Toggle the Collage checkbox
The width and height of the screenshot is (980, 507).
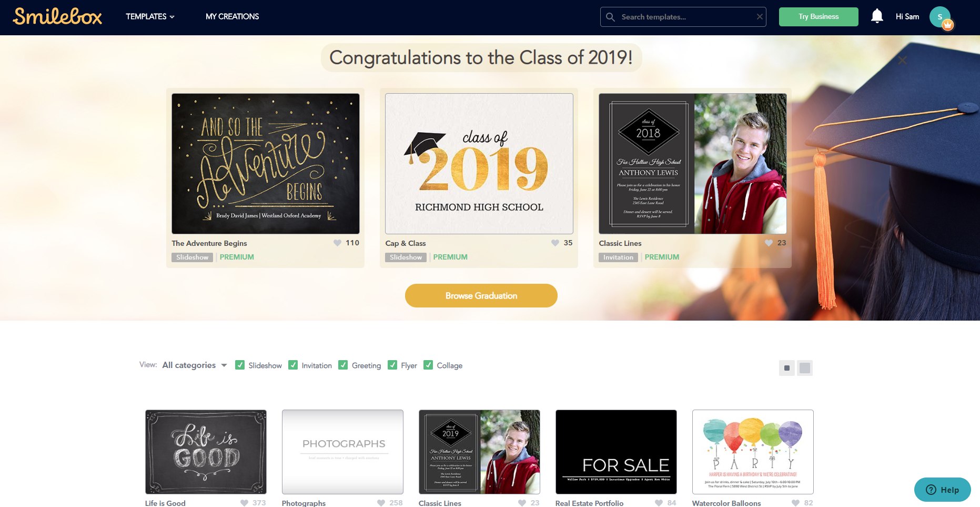click(428, 365)
